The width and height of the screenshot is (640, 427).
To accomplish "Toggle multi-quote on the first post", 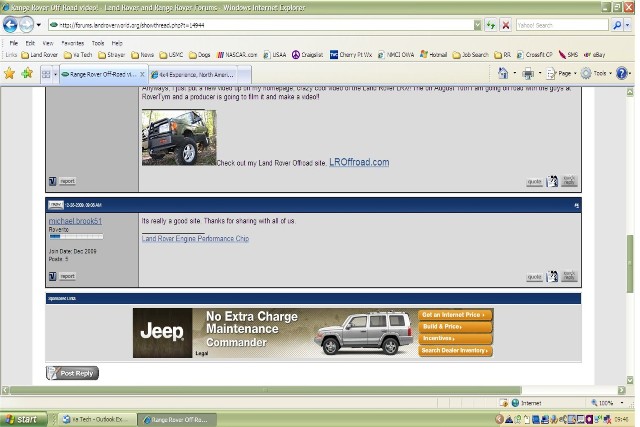I will tap(552, 181).
